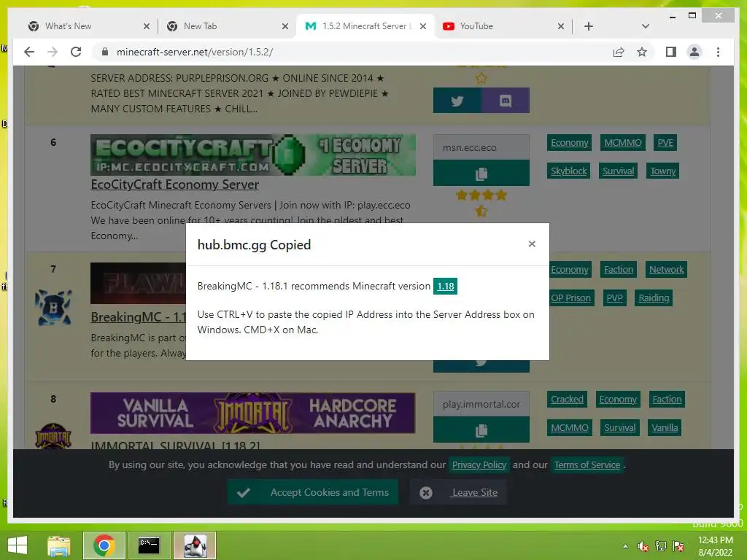Close the hub.bmc.gg Copied dialog
747x560 pixels.
click(532, 244)
